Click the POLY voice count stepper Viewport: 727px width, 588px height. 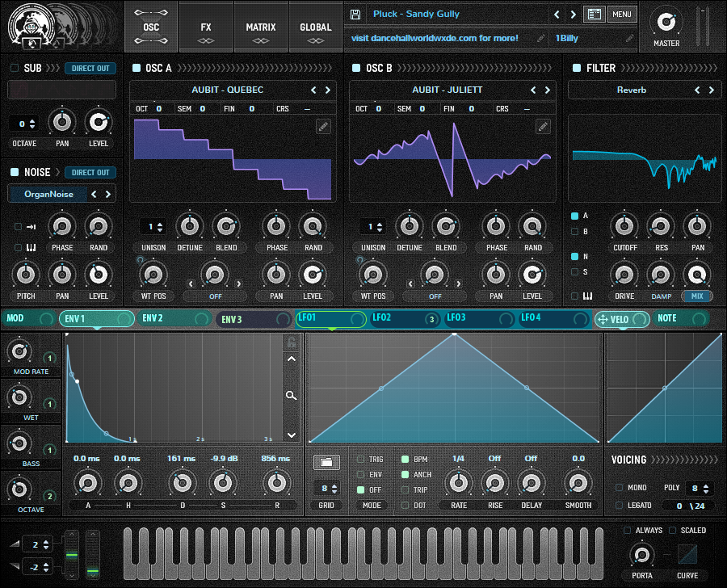click(x=700, y=489)
